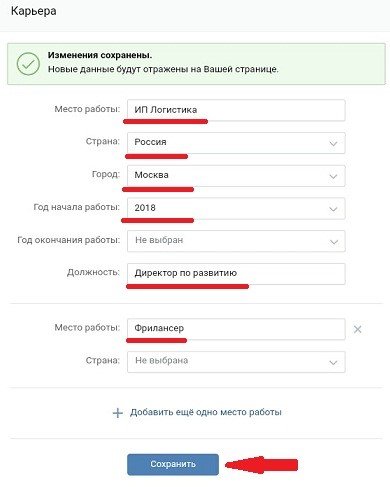Viewport: 390px width, 487px height.
Task: Click the Москва city value text
Action: [151, 175]
